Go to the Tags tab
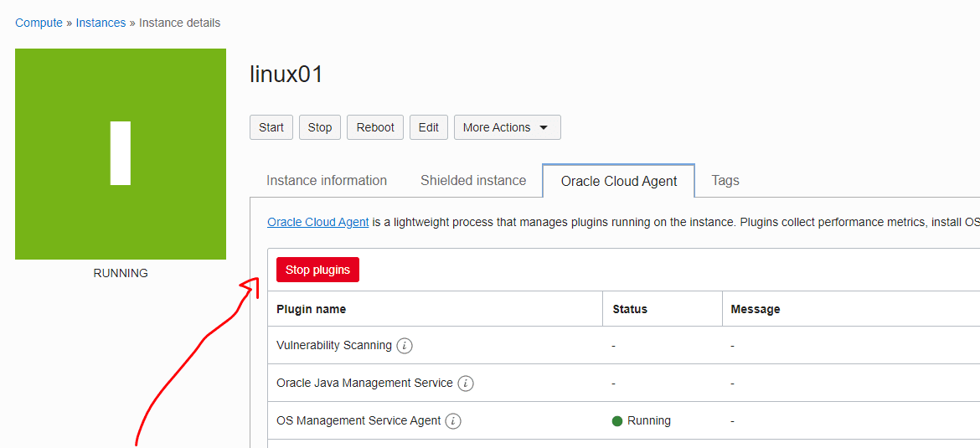The height and width of the screenshot is (448, 980). (x=725, y=181)
